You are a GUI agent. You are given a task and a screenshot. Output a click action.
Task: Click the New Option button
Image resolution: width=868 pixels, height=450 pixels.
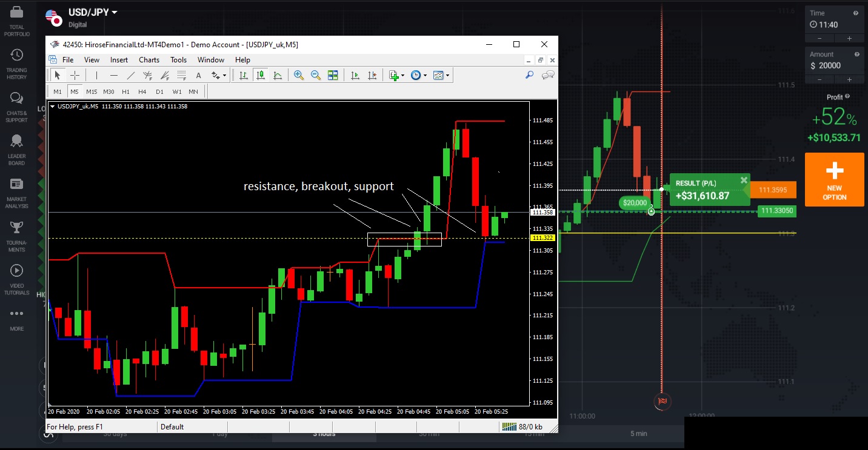(x=834, y=179)
